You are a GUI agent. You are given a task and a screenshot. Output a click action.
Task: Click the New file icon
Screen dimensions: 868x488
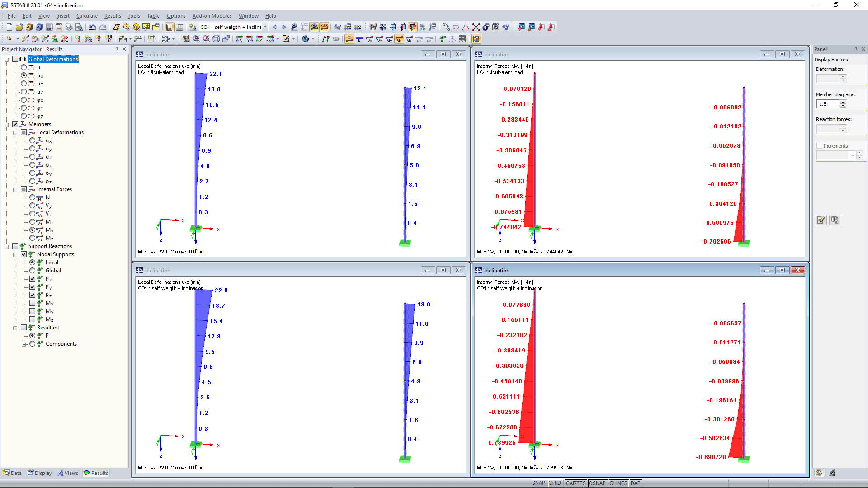[x=9, y=27]
